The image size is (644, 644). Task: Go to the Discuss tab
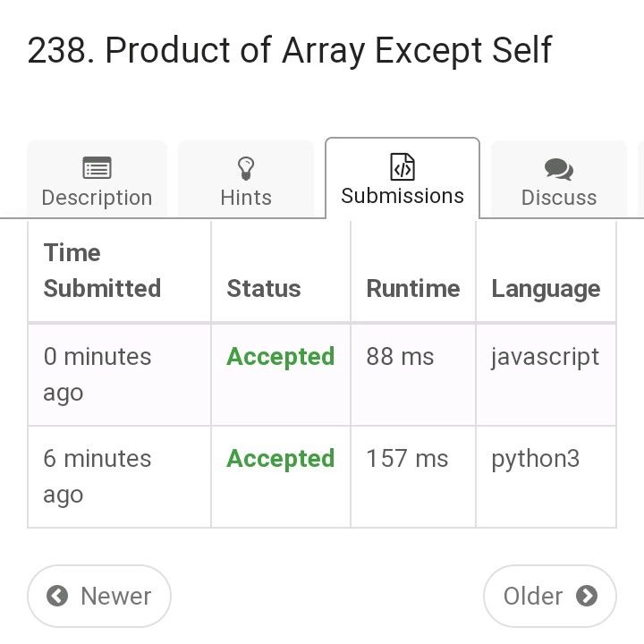(559, 197)
